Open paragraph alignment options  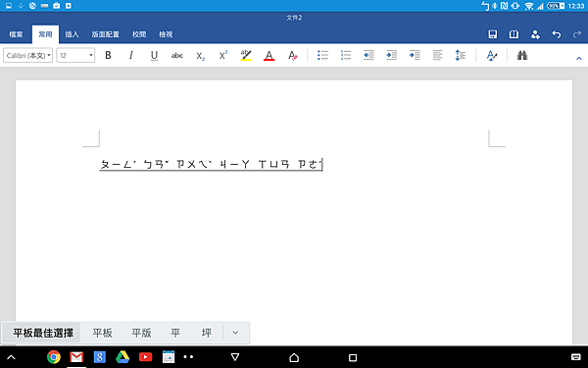coord(437,55)
